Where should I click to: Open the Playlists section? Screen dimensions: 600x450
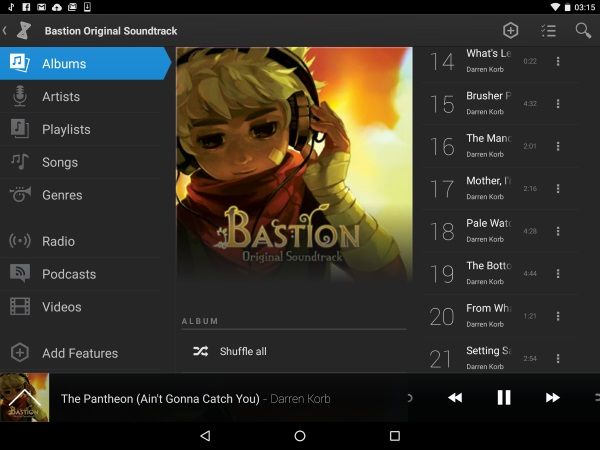(x=80, y=129)
